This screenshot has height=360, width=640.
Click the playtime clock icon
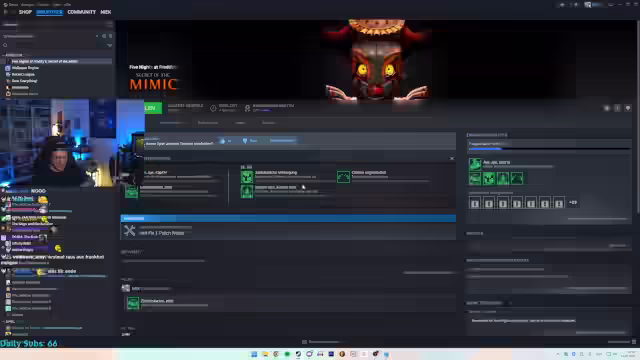pyautogui.click(x=213, y=108)
